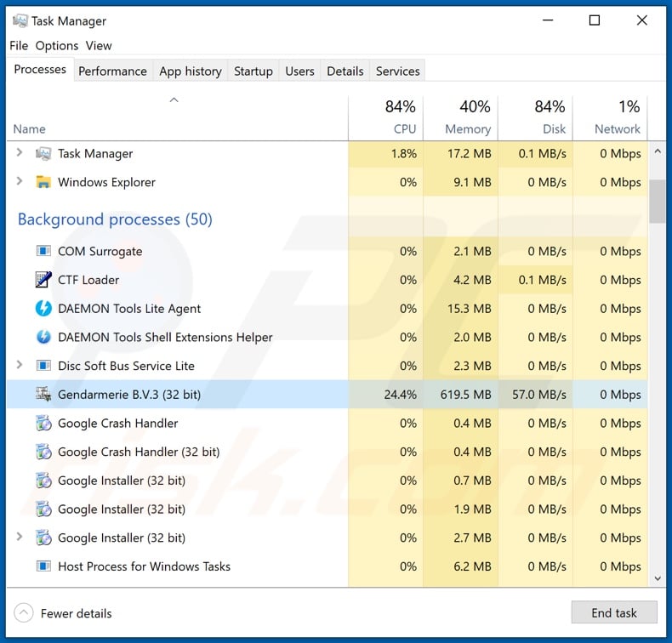Viewport: 672px width, 643px height.
Task: Open the File menu
Action: tap(19, 45)
